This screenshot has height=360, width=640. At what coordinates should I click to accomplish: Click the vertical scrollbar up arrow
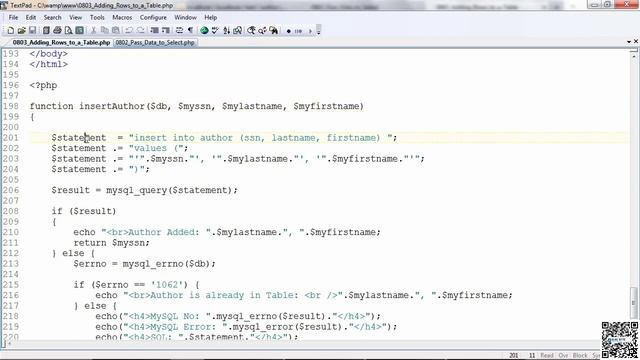[633, 56]
